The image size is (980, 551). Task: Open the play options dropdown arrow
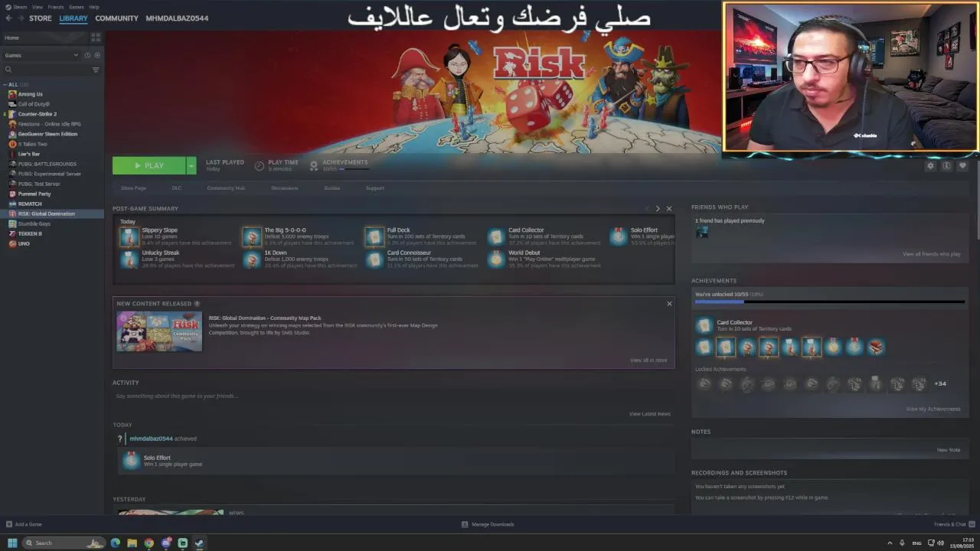pyautogui.click(x=191, y=165)
